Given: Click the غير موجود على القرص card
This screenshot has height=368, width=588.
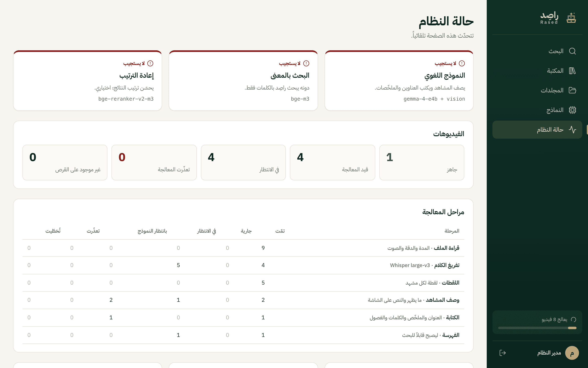Looking at the screenshot, I should (x=65, y=163).
